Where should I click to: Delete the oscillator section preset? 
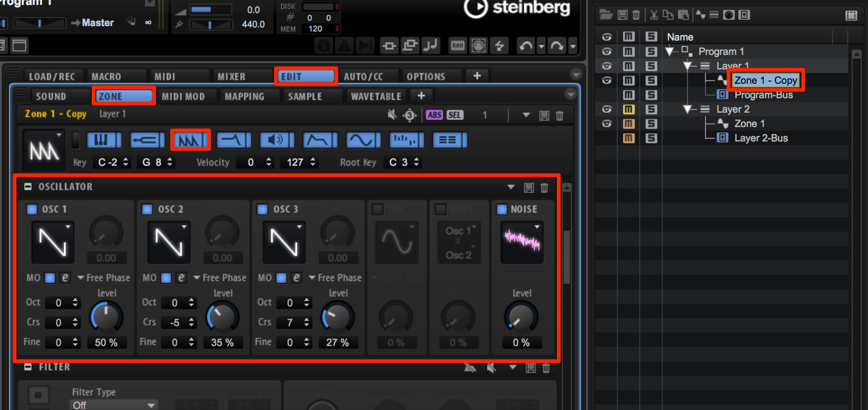544,187
